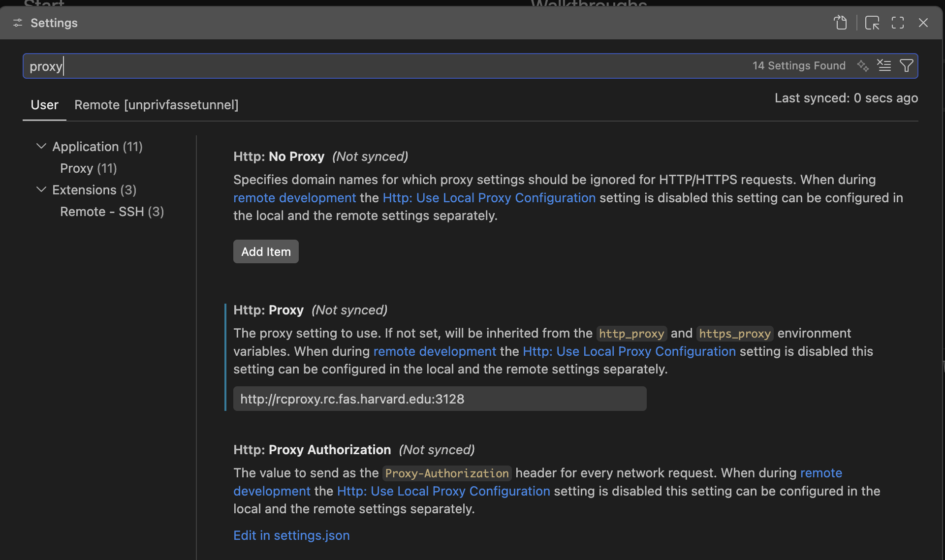Click the Http: Proxy URL text field
Viewport: 945px width, 560px height.
pos(440,399)
